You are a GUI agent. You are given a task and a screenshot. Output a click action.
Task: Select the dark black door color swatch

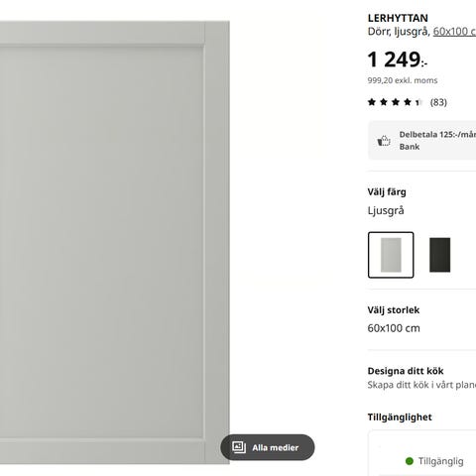(439, 255)
